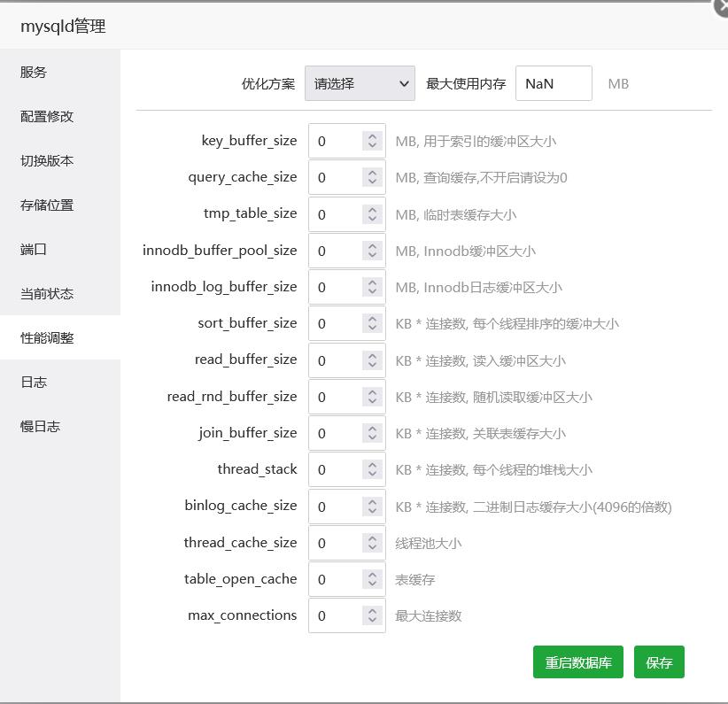Click the table_open_cache value field
728x704 pixels.
[x=347, y=579]
